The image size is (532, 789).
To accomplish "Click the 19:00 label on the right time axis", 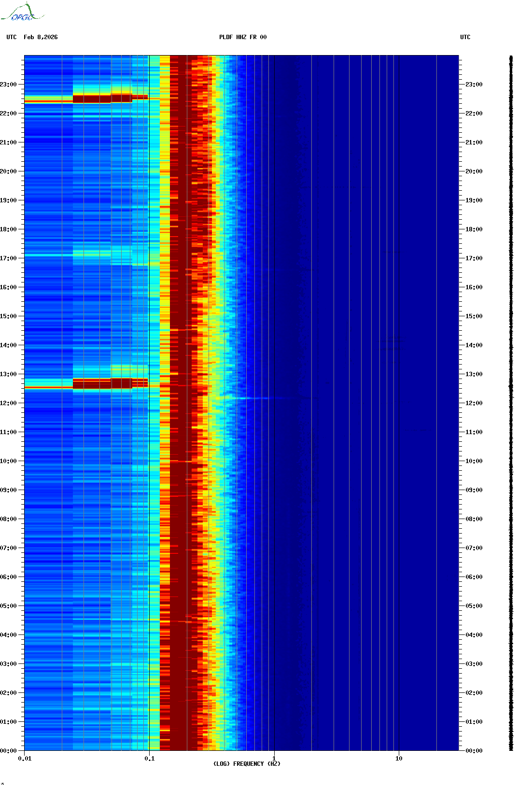I will click(x=474, y=200).
